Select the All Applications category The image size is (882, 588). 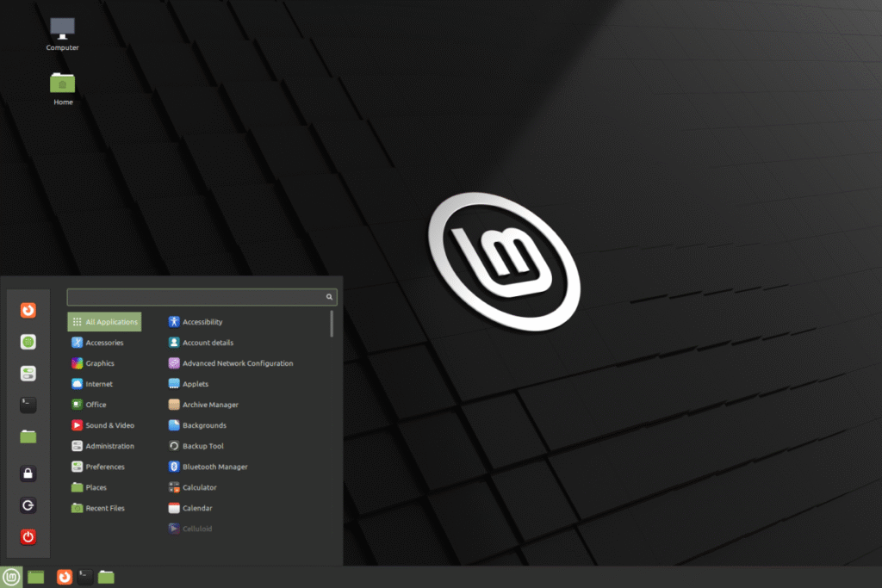tap(104, 321)
